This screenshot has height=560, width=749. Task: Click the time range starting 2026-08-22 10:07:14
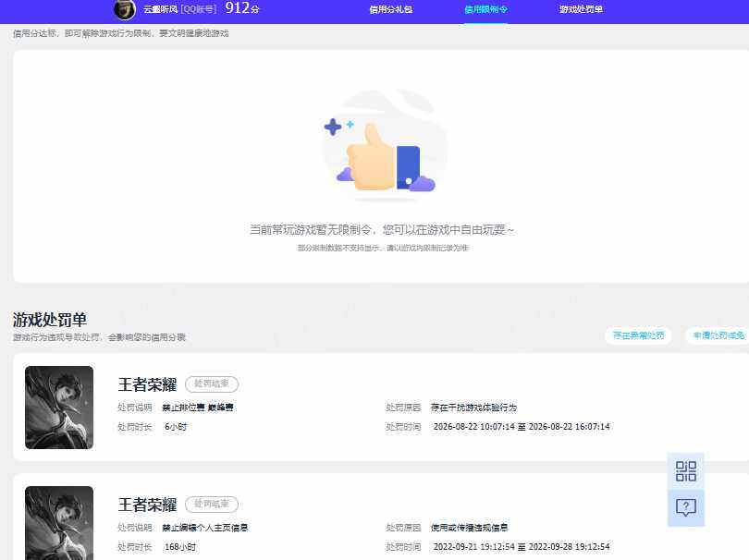[522, 427]
